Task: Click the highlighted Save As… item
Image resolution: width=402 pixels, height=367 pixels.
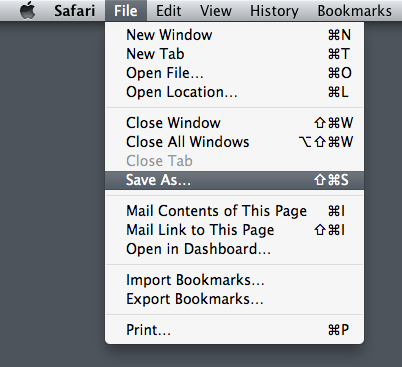Action: (234, 180)
